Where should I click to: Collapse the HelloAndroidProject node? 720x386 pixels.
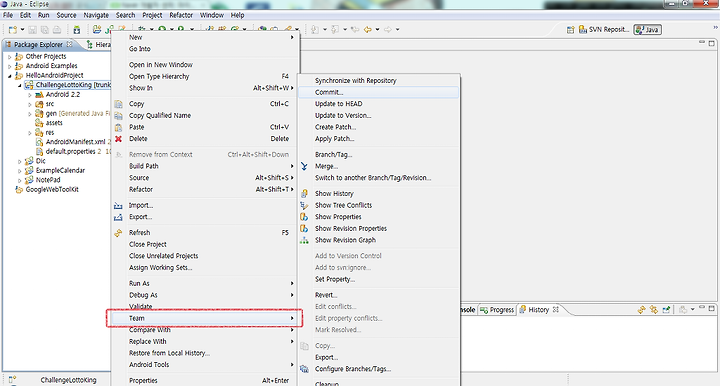point(10,76)
